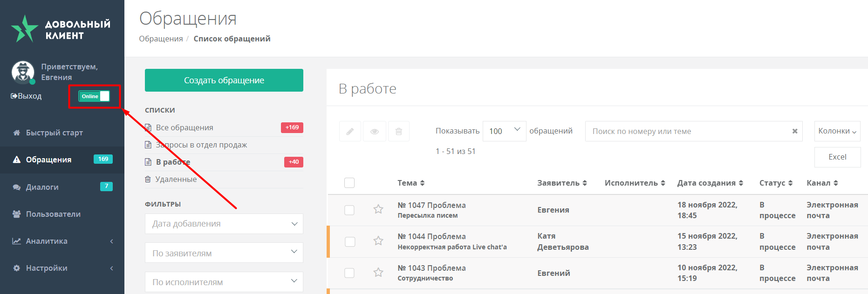Screen dimensions: 868x294
Task: Click the trash delete toolbar icon
Action: click(399, 131)
